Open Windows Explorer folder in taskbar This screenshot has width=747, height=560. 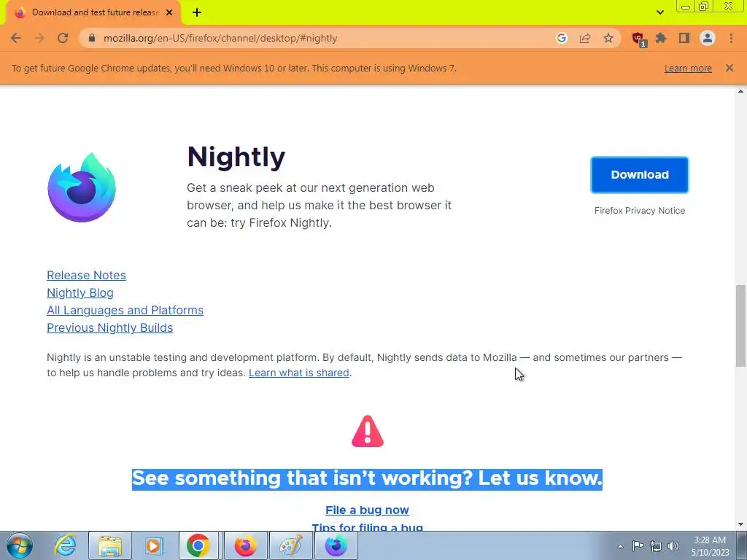[x=110, y=545]
